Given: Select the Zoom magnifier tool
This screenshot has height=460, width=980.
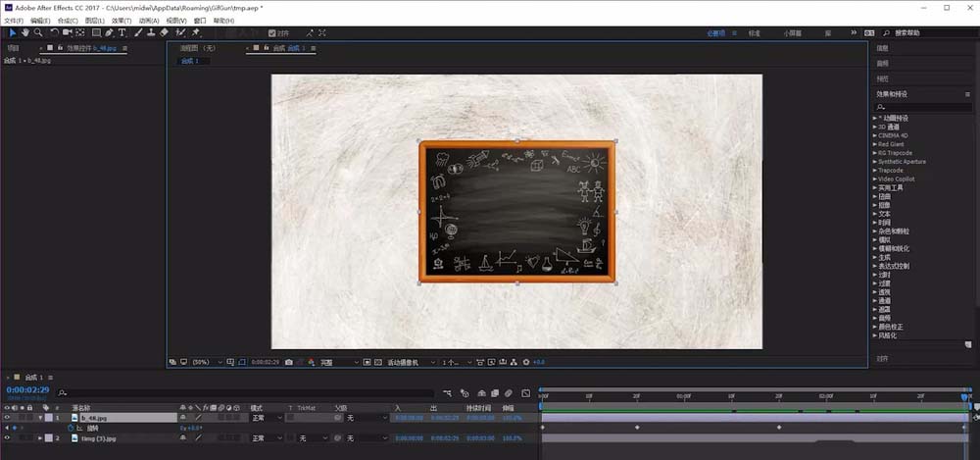Looking at the screenshot, I should [38, 32].
